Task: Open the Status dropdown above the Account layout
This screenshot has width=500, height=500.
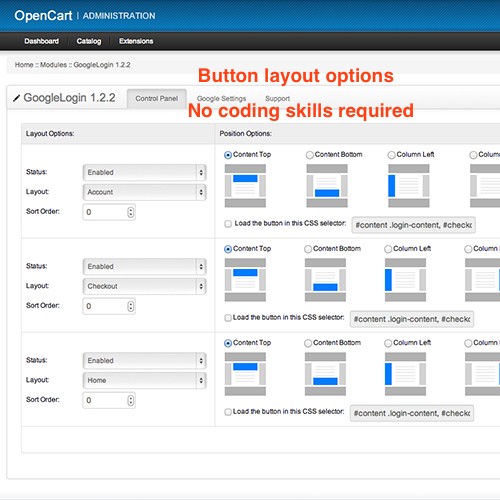Action: pos(145,172)
